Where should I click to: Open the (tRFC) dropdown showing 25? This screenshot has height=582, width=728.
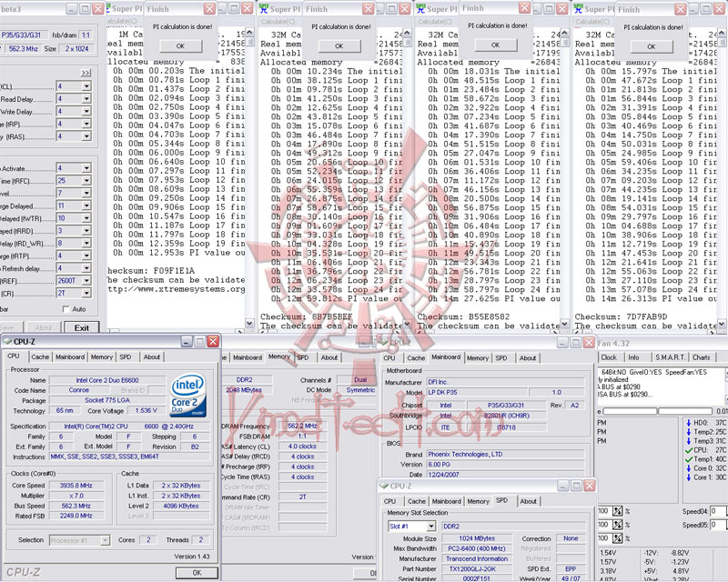click(86, 181)
